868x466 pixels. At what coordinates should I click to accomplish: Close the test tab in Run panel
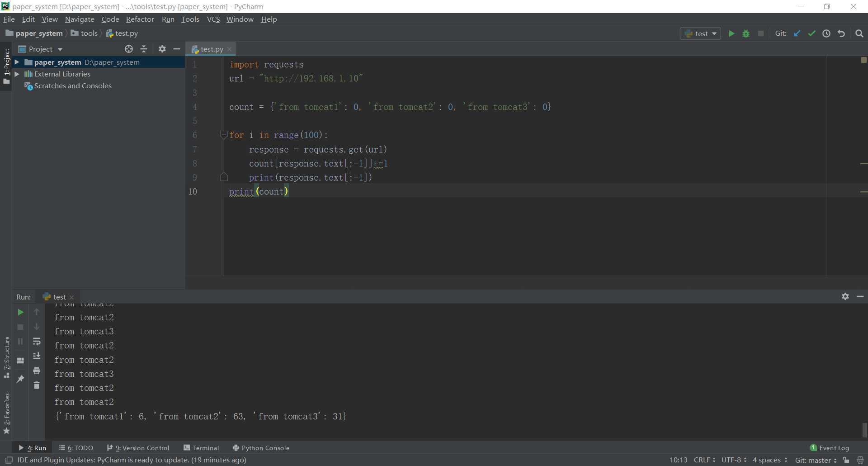coord(71,297)
